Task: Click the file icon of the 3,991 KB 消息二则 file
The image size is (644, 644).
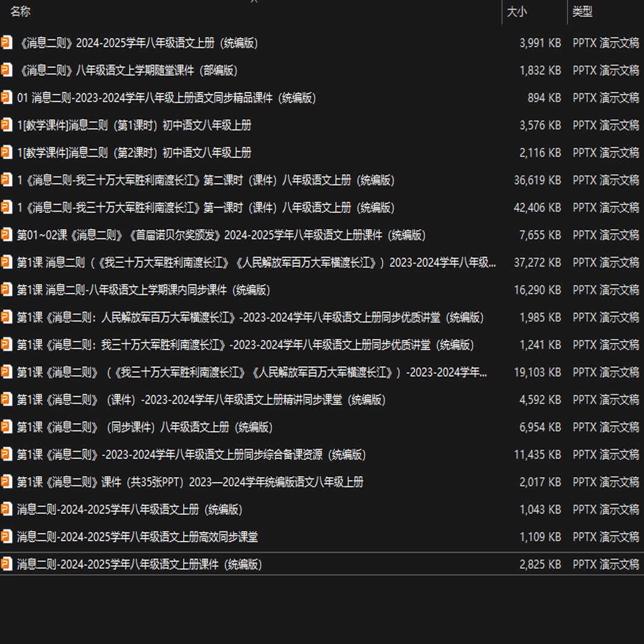Action: [x=7, y=43]
